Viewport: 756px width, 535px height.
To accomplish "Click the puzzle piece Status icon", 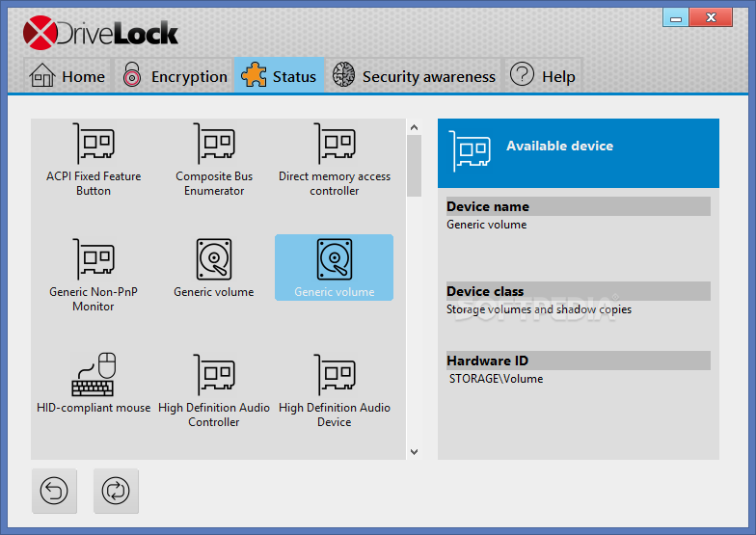I will pyautogui.click(x=254, y=75).
